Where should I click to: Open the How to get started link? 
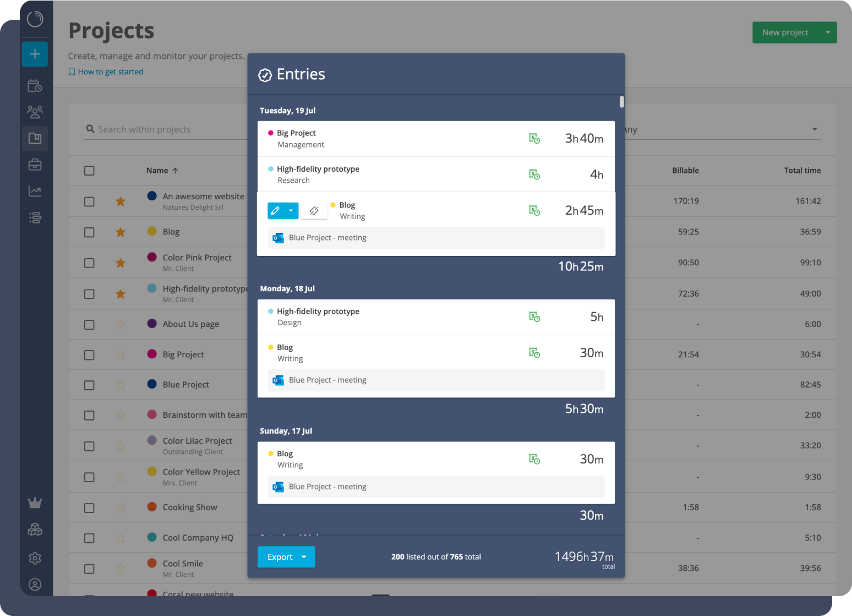pos(110,72)
